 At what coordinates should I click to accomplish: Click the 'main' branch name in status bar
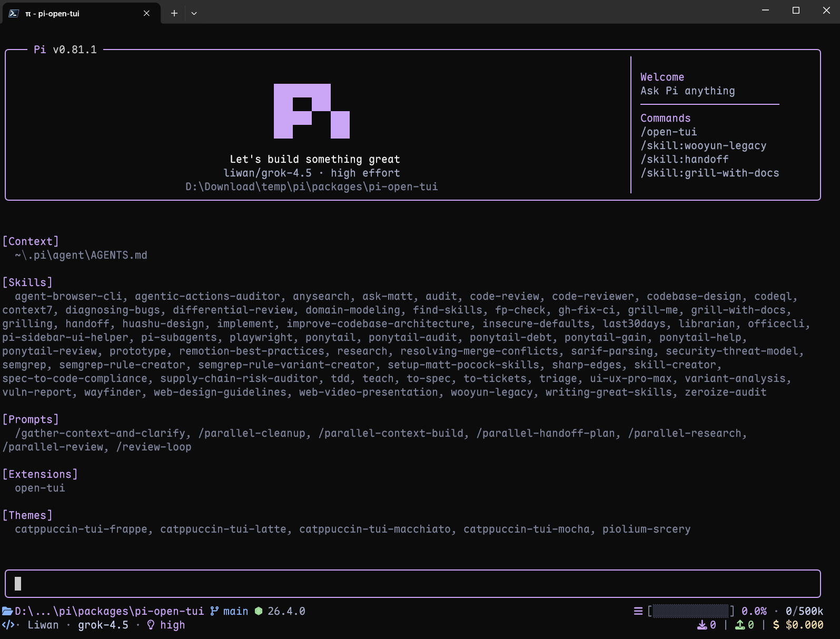coord(235,611)
